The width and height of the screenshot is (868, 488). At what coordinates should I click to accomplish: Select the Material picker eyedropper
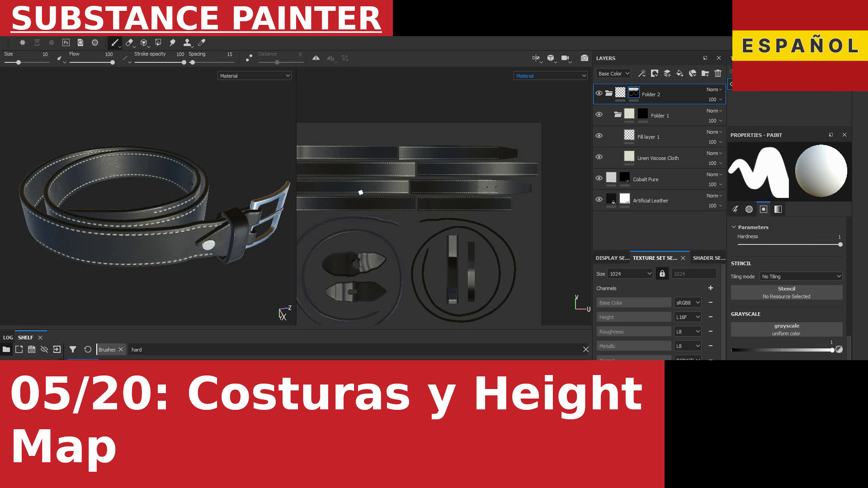[202, 42]
